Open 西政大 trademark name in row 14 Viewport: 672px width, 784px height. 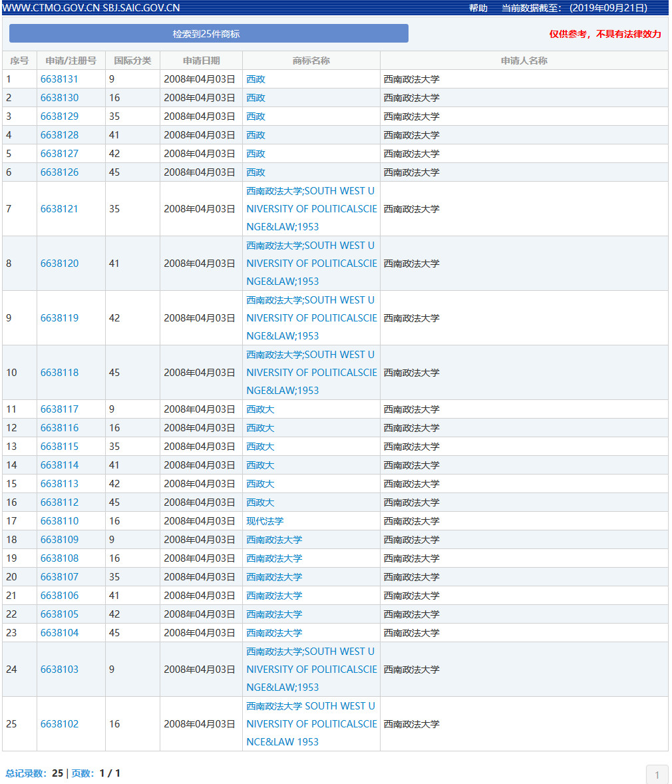click(260, 465)
